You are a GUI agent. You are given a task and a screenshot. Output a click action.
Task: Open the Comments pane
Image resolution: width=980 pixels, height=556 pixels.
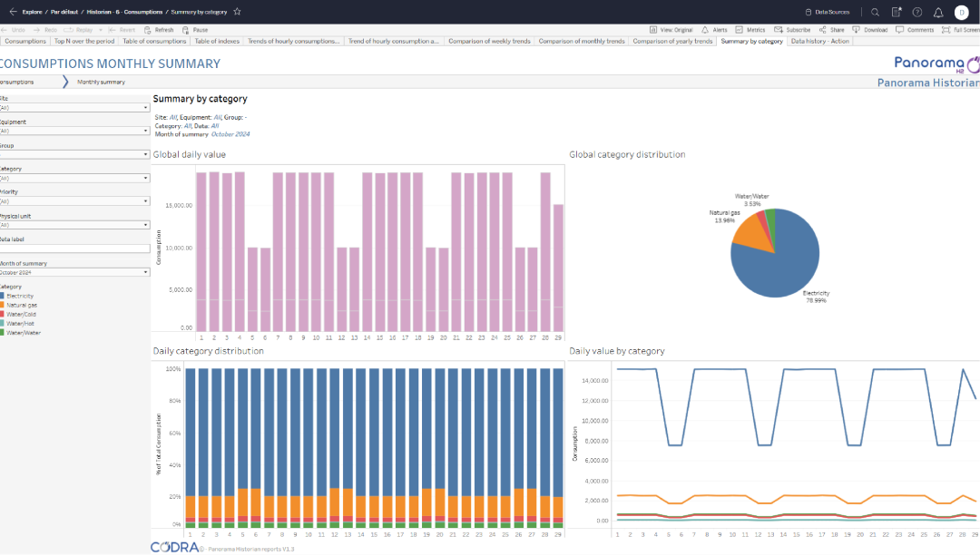(x=915, y=30)
